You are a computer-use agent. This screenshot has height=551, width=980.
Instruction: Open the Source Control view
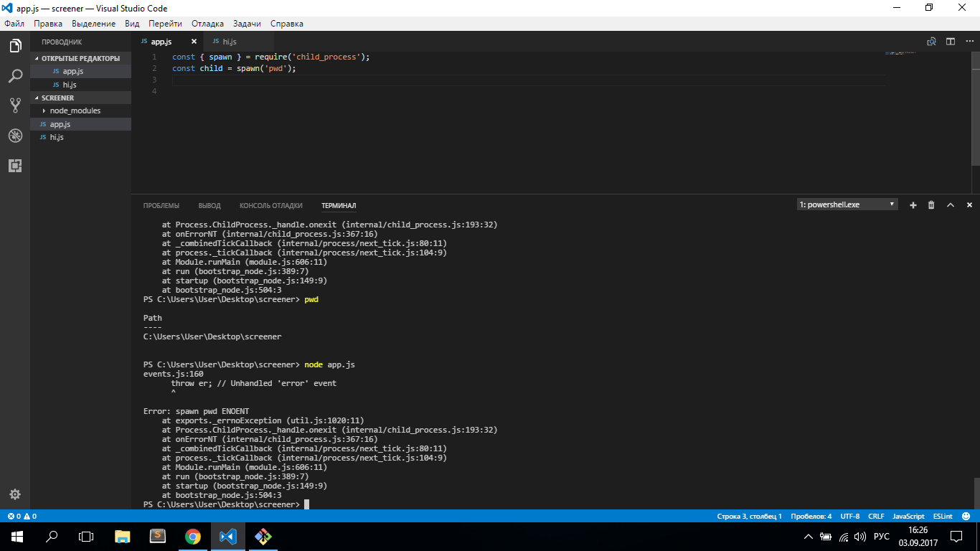point(15,105)
